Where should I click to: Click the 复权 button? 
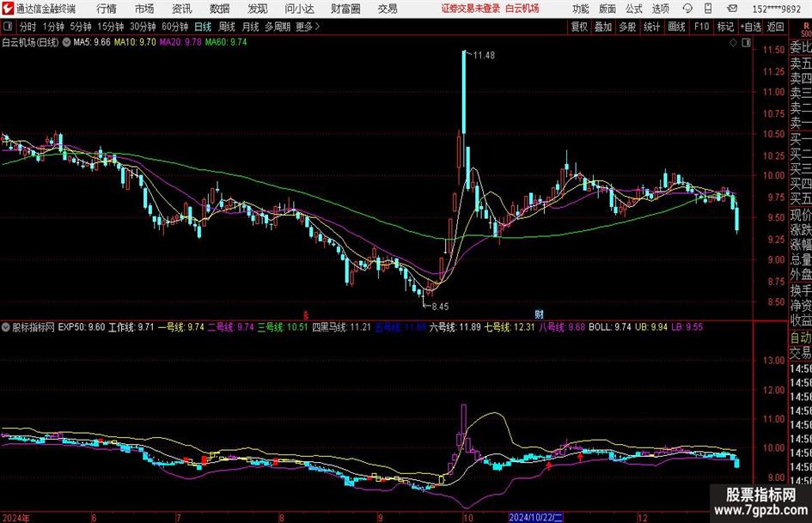[x=579, y=27]
